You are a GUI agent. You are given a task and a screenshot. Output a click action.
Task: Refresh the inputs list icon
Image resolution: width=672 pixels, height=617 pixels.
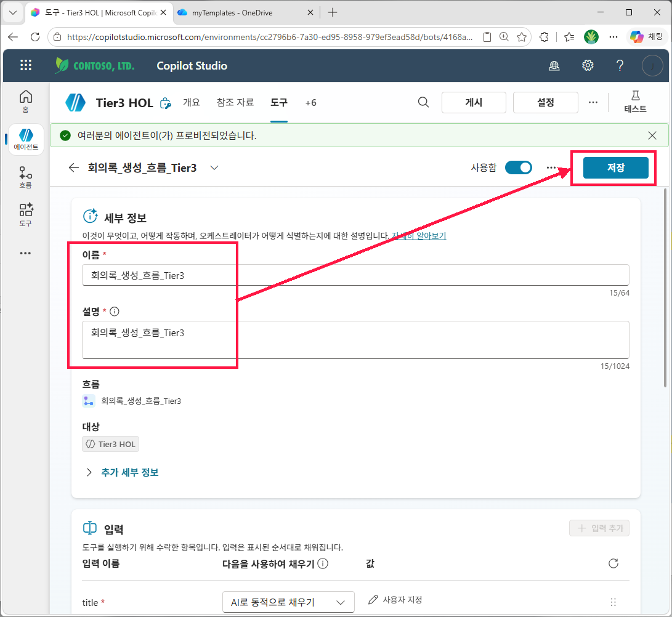613,563
